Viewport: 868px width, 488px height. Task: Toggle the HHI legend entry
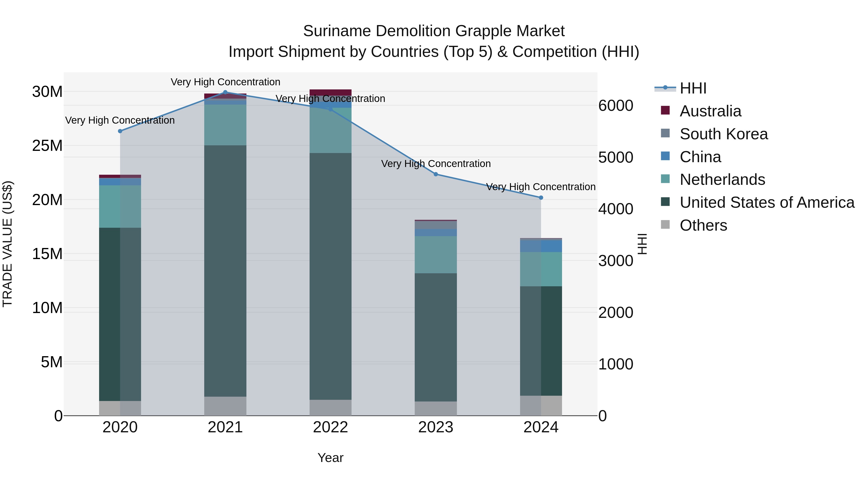pos(681,88)
